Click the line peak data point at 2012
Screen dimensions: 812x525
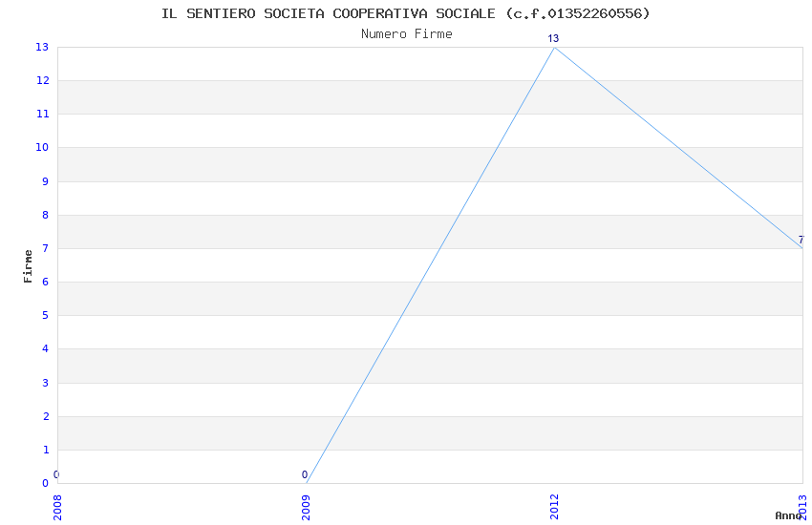[x=555, y=48]
